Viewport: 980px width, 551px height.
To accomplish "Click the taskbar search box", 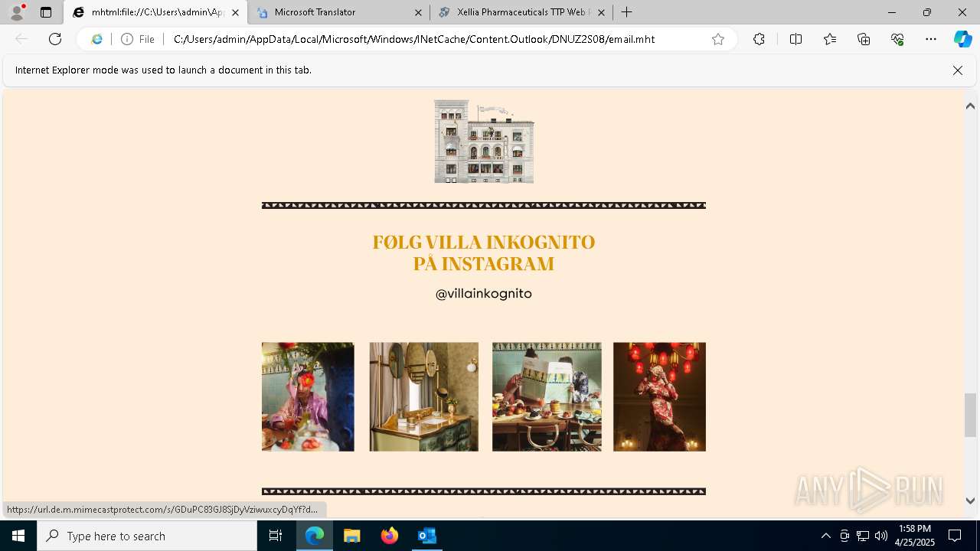I will pos(147,536).
